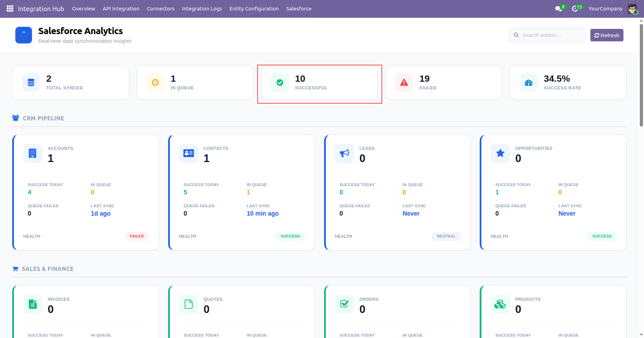Viewport: 644px width, 338px height.
Task: Open the YourCompany company switcher
Action: 605,9
